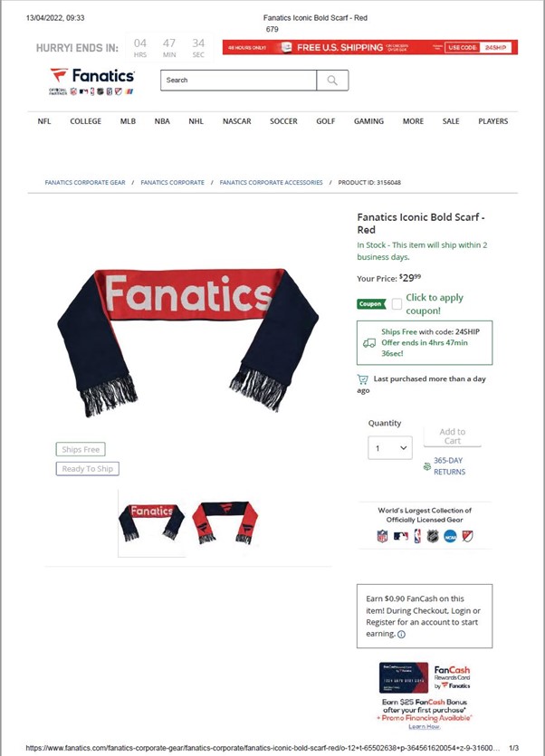The height and width of the screenshot is (756, 545).
Task: Click the NFL shield logo under Licensed Gear
Action: coord(382,536)
